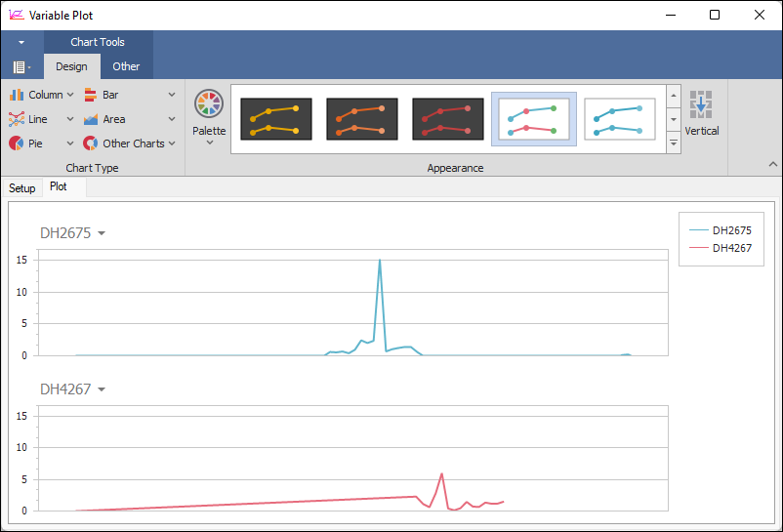Select the orange dark appearance style
This screenshot has width=783, height=532.
click(361, 119)
